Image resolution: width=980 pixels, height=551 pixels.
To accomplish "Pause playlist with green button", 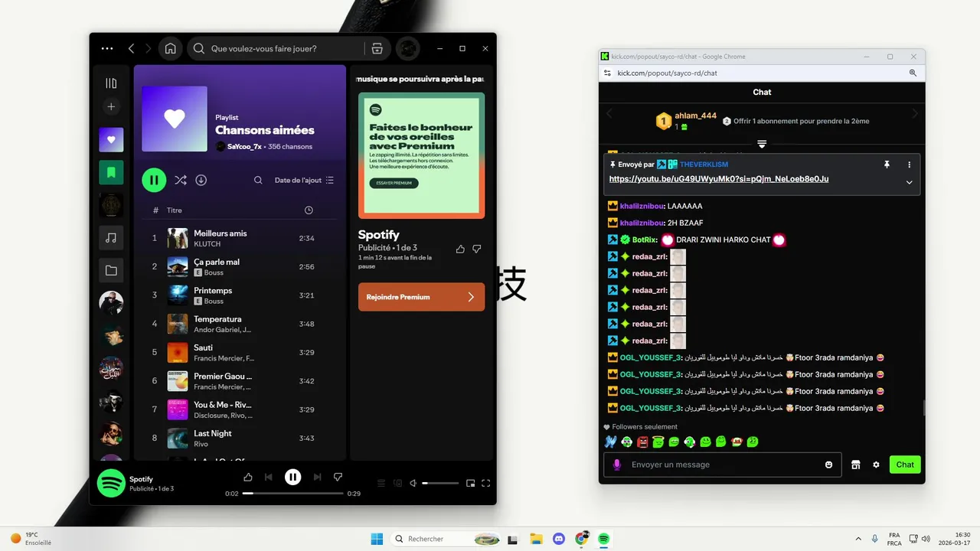I will tap(154, 180).
